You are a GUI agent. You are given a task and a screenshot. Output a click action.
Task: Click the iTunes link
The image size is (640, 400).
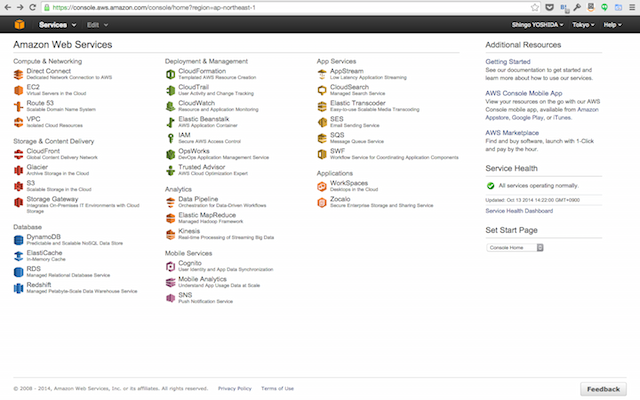pos(562,118)
